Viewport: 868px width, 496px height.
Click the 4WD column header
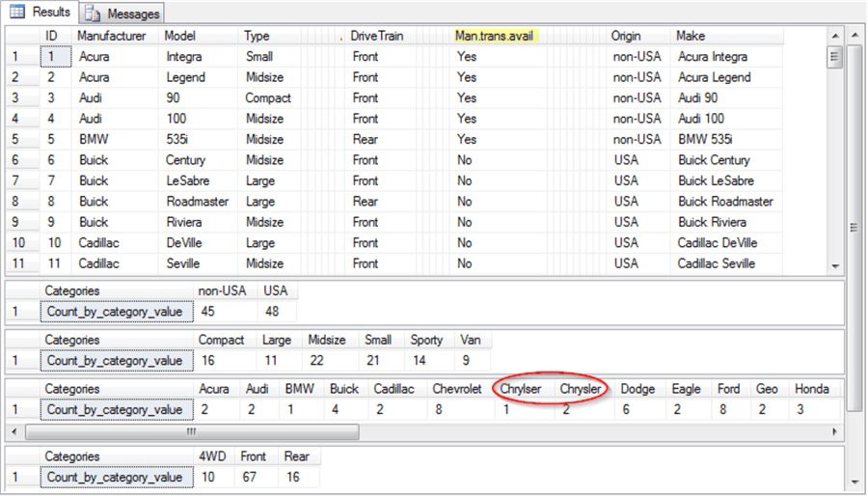point(214,456)
